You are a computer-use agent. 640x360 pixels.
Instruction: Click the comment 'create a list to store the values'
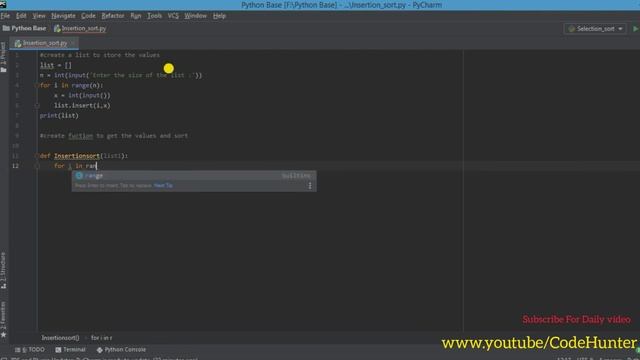(100, 55)
